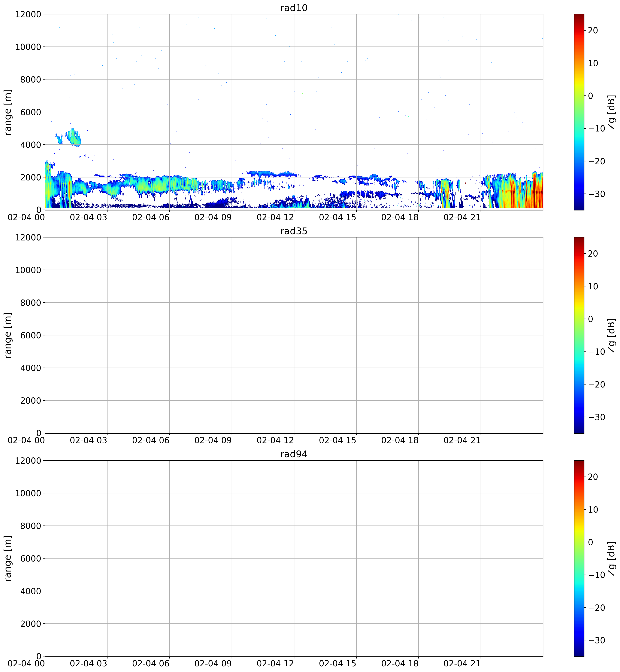The image size is (620, 672).
Task: Click '02-04 12' tick under rad10 plot
Action: coord(275,217)
